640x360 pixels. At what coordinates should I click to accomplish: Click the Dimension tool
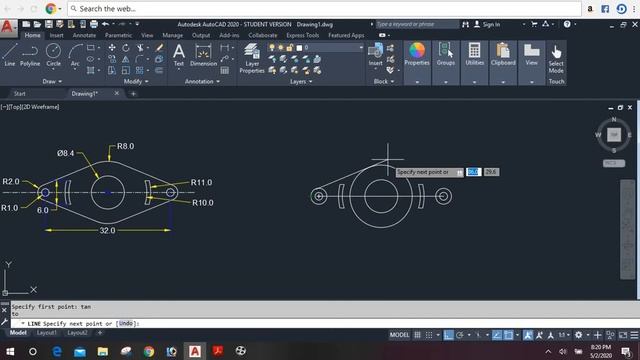pyautogui.click(x=203, y=56)
